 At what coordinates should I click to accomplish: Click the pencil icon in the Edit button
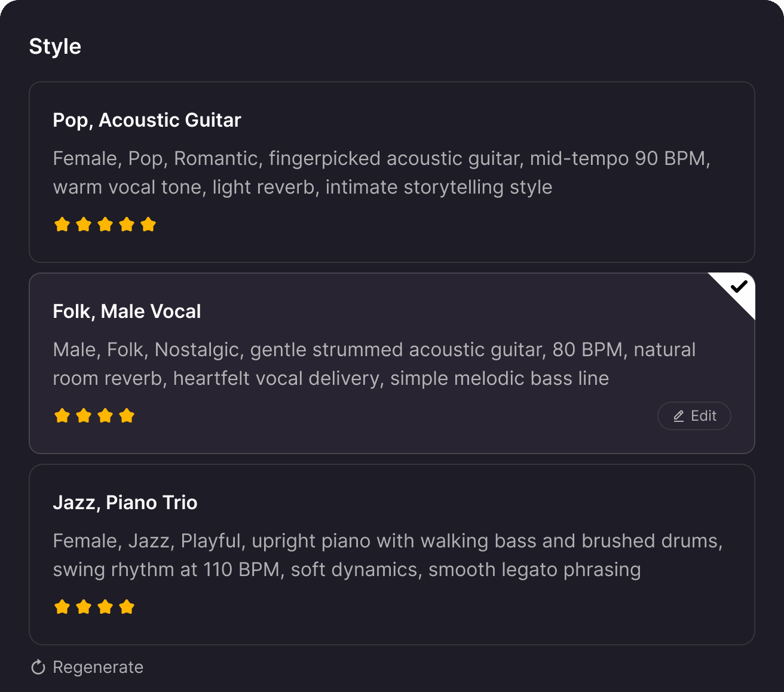point(679,417)
